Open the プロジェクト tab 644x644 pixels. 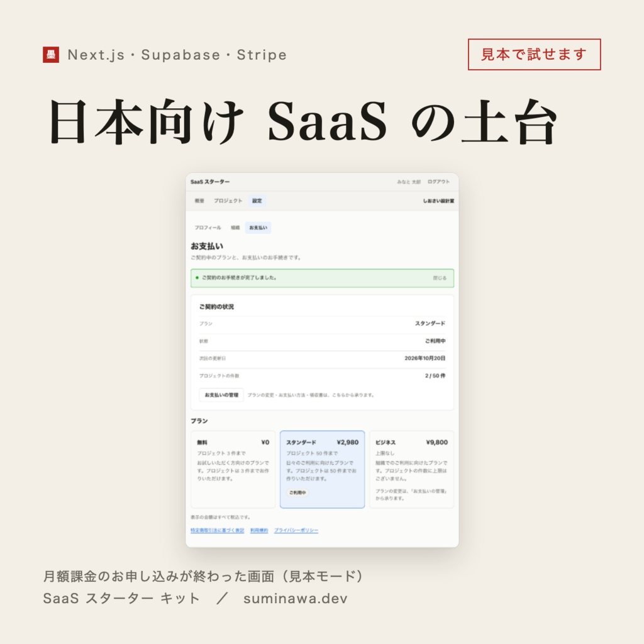click(x=228, y=201)
